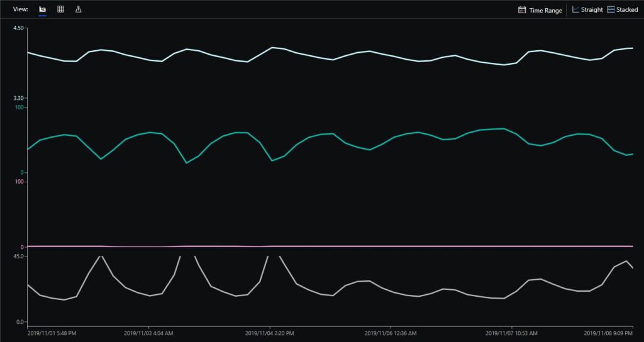Toggle Straight line interpolation

pyautogui.click(x=587, y=10)
